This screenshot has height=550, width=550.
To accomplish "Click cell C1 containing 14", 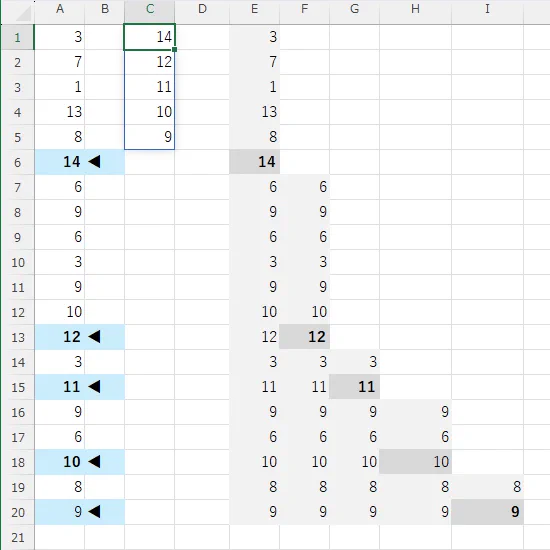I will click(x=149, y=37).
